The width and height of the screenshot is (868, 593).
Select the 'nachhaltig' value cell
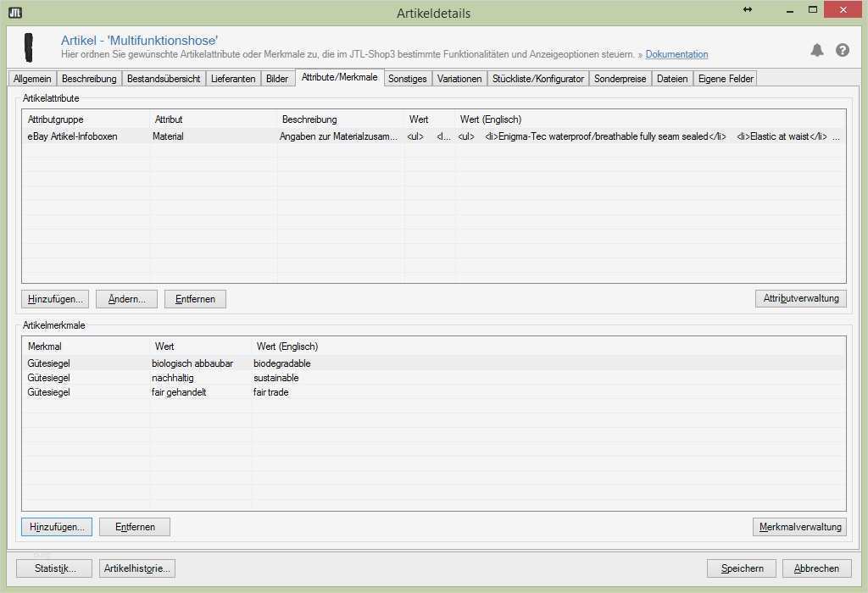172,378
